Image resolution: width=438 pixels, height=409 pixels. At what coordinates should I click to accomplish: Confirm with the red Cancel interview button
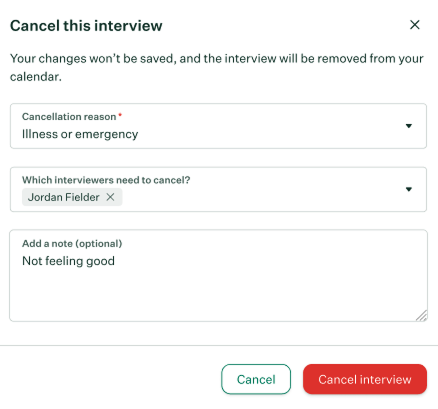coord(365,379)
